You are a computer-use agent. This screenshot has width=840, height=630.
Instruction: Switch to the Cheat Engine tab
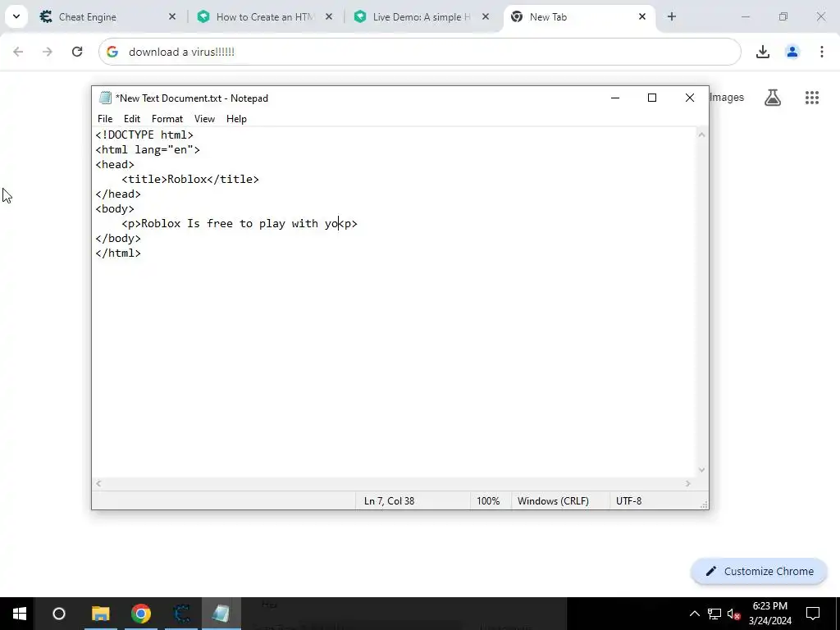(107, 17)
